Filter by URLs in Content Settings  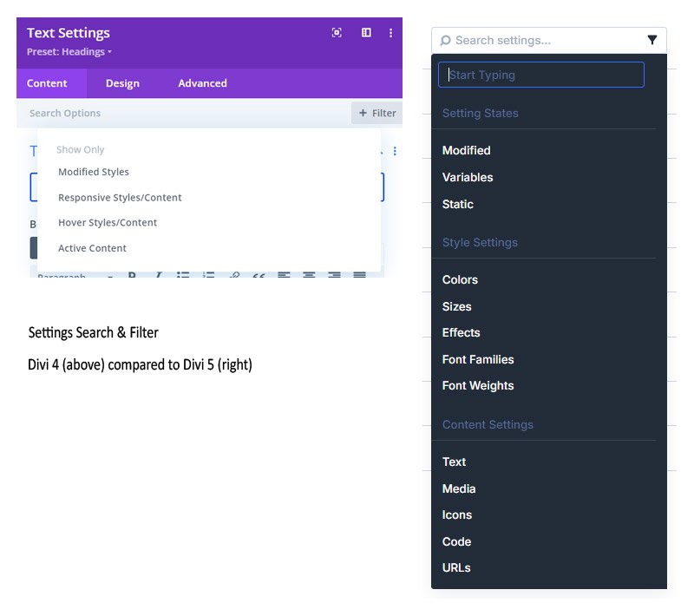pyautogui.click(x=456, y=568)
